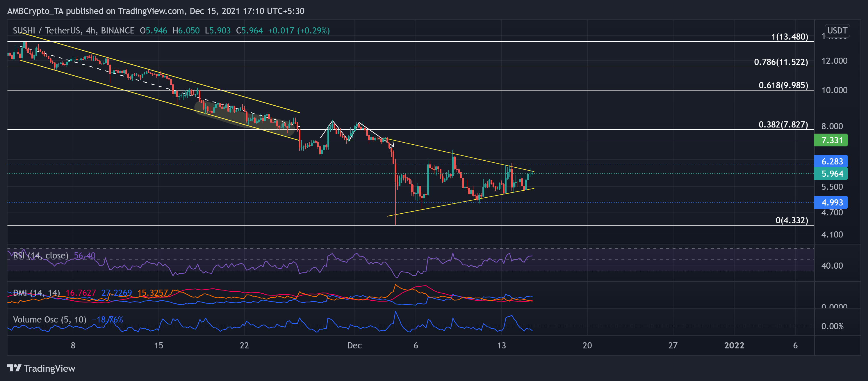Viewport: 868px width, 381px height.
Task: Click the 10.000 price axis label
Action: (834, 90)
